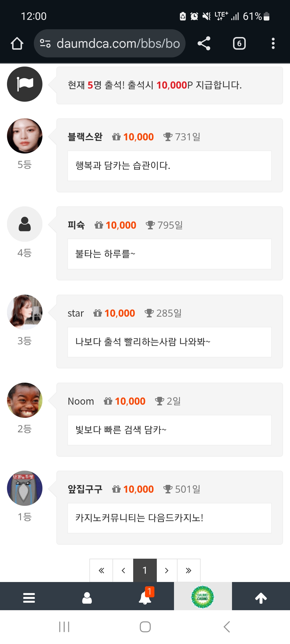Screen dimensions: 290x644
Task: Tap Noom's profile avatar
Action: (x=25, y=400)
